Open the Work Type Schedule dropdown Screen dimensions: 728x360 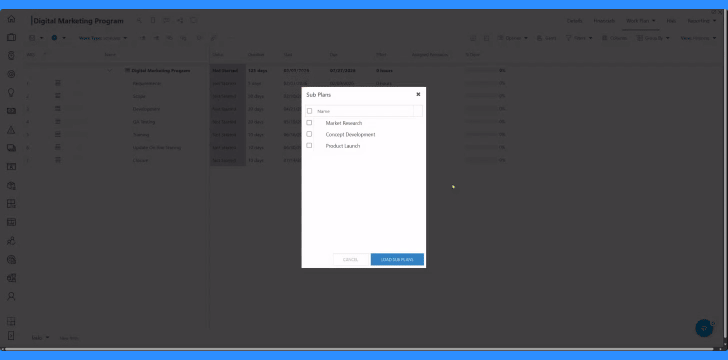(x=103, y=38)
